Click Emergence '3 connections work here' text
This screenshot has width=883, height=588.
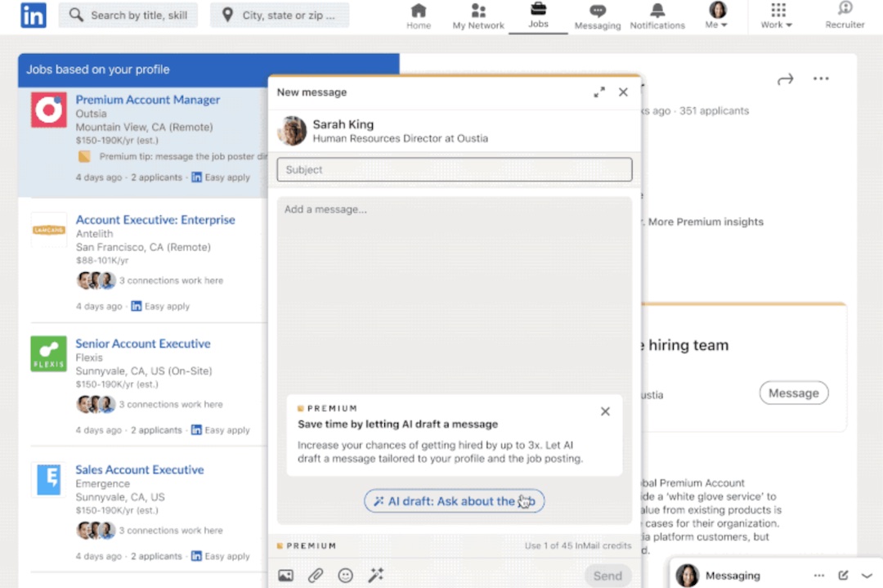click(171, 531)
